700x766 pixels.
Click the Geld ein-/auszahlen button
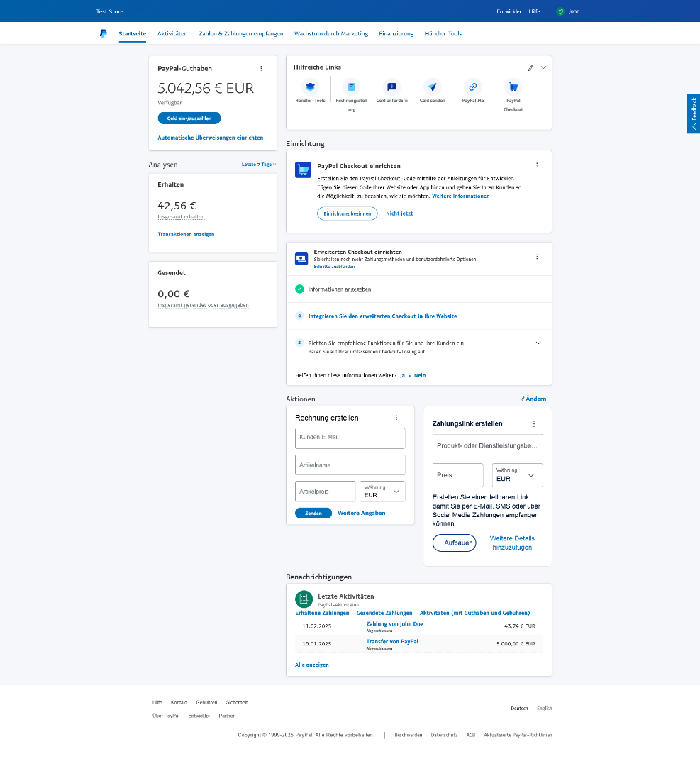pyautogui.click(x=189, y=118)
